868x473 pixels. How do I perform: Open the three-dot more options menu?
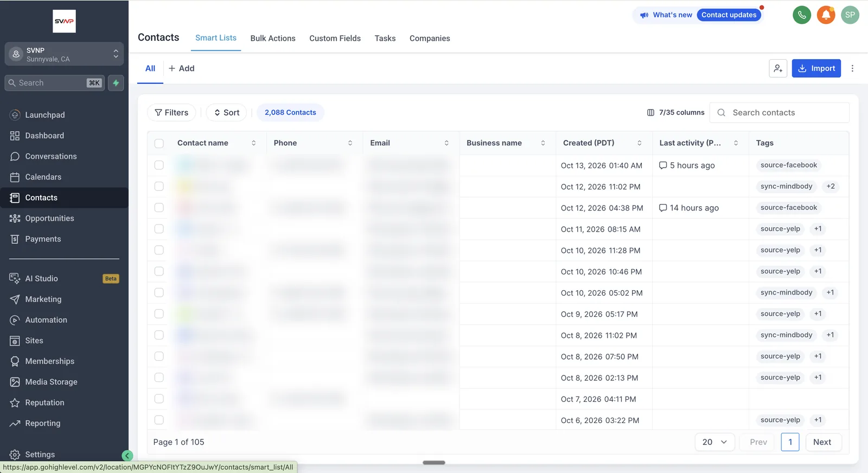(852, 68)
